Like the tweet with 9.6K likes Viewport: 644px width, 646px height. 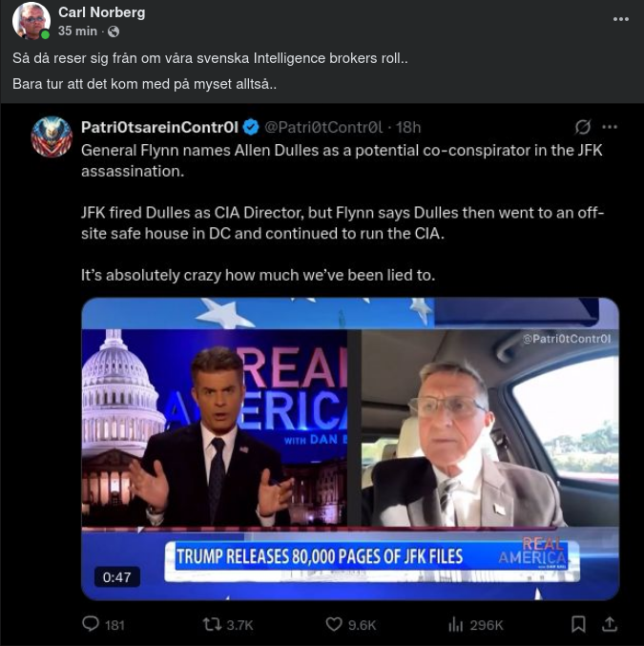click(350, 624)
